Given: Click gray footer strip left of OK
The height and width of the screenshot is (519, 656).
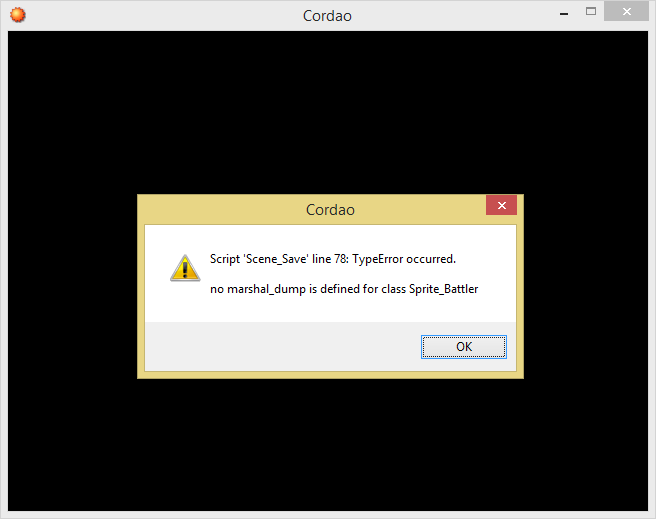Looking at the screenshot, I should 282,347.
